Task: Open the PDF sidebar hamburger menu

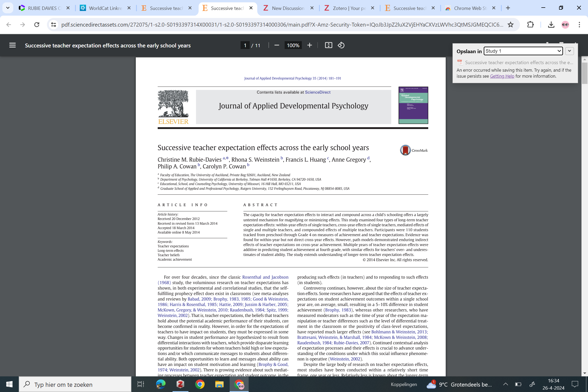Action: (x=13, y=45)
